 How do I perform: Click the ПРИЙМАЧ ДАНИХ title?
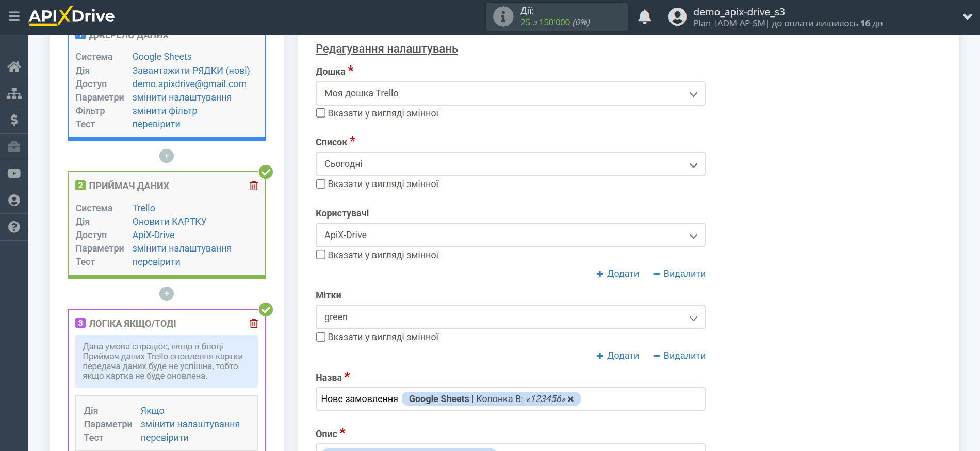pos(129,186)
